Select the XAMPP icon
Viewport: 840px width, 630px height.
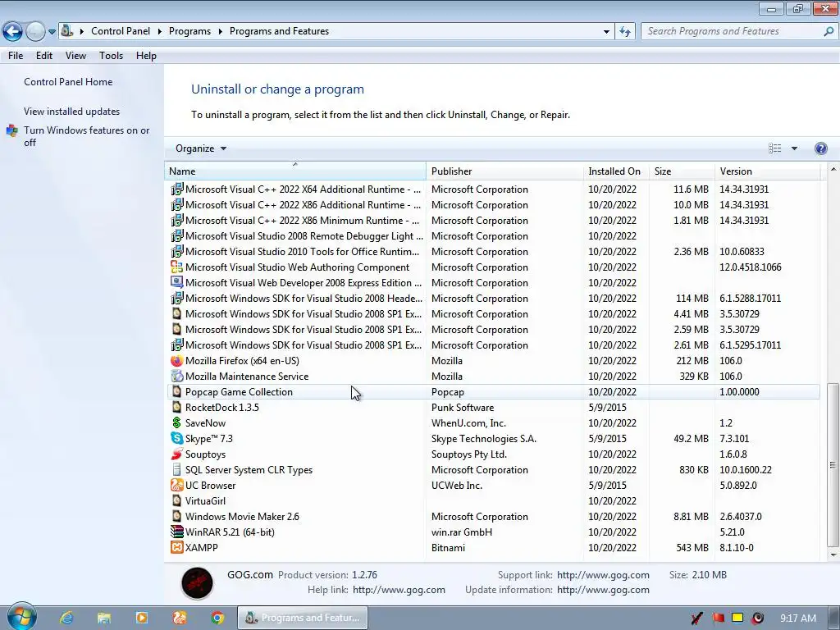(176, 547)
